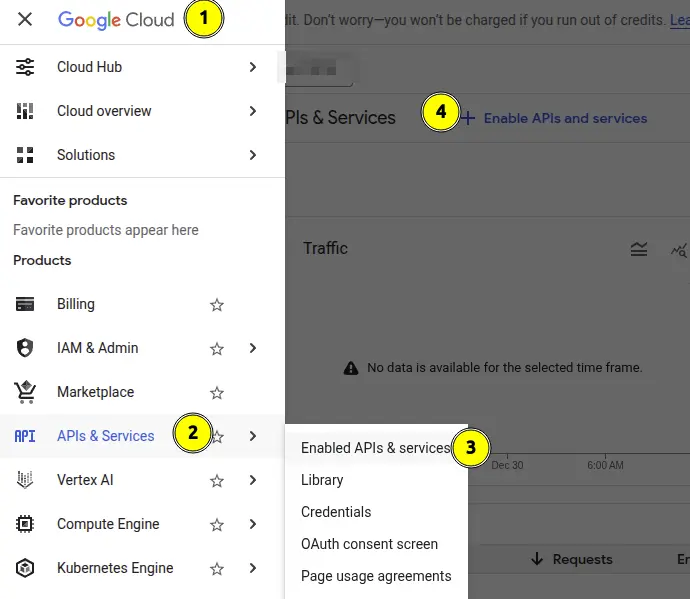Open the OAuth consent screen link
This screenshot has height=599, width=690.
coord(369,544)
